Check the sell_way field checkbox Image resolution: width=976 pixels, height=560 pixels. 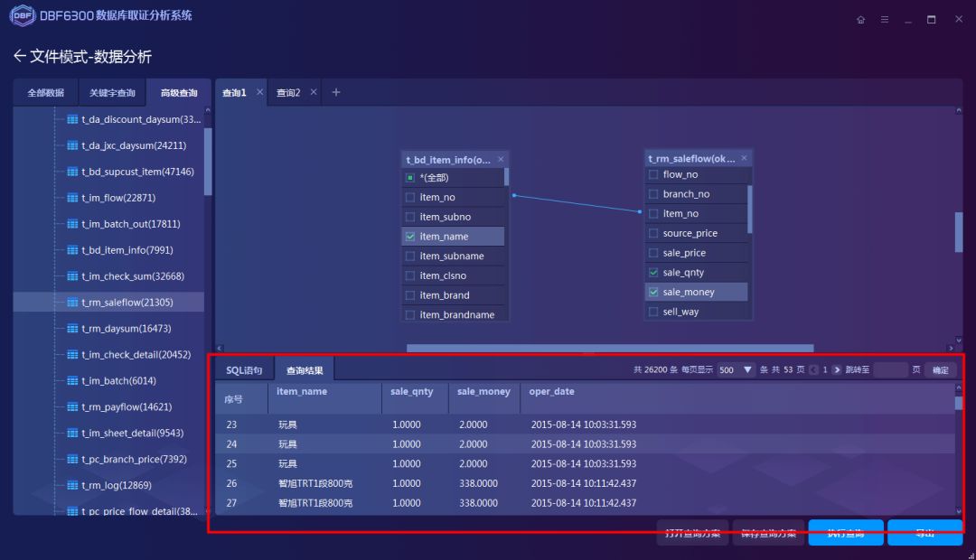[653, 312]
